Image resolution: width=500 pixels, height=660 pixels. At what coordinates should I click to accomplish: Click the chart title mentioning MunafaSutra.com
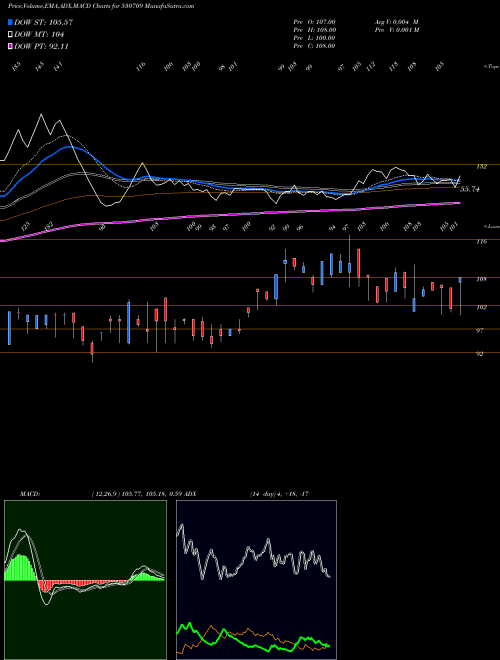point(101,6)
